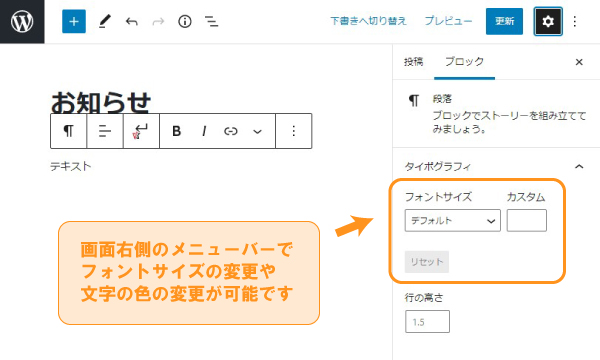Redo the last undone change
Screen dimensions: 600x360
click(158, 21)
